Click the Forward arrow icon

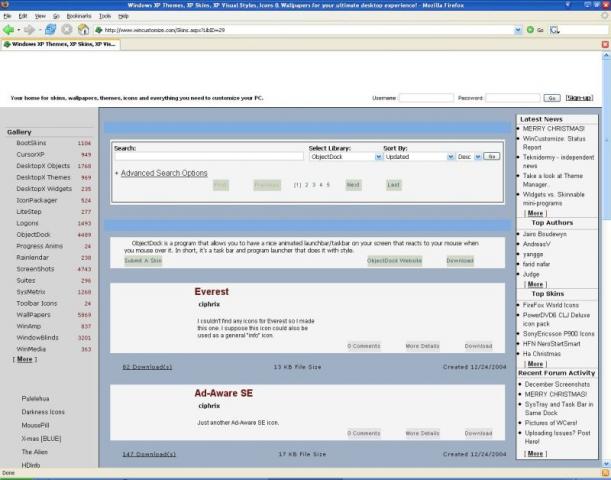[29, 30]
